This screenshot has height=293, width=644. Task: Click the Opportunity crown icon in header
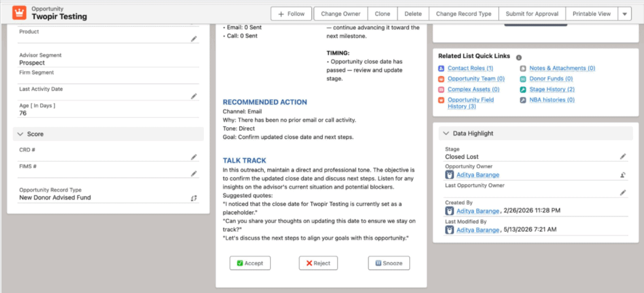pos(20,13)
